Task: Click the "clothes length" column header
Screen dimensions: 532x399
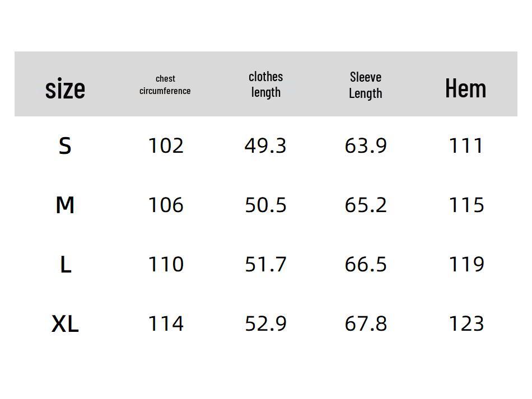Action: coord(265,85)
